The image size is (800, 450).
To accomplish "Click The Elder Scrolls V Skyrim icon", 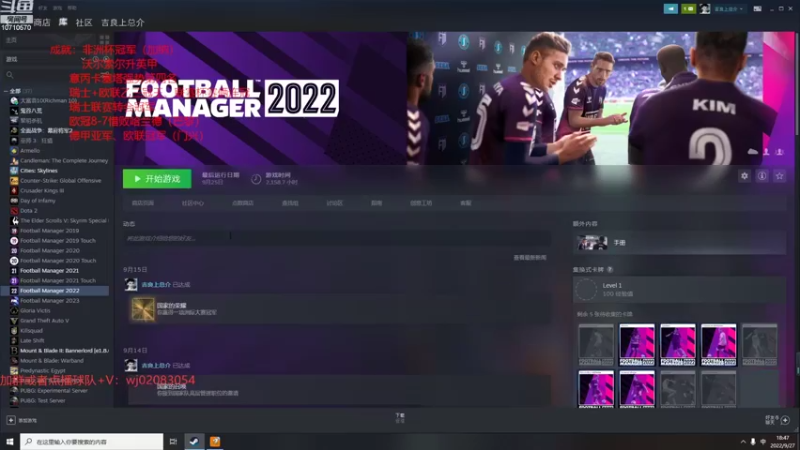I will pos(14,220).
